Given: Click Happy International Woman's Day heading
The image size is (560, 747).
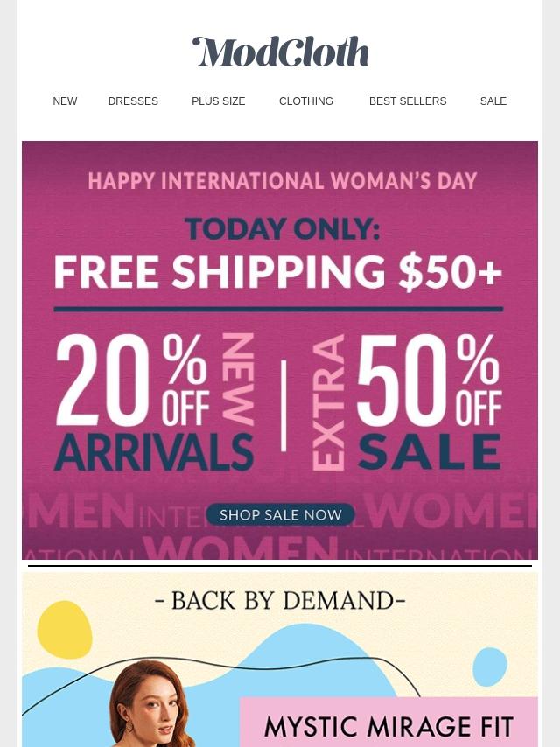Looking at the screenshot, I should point(282,181).
